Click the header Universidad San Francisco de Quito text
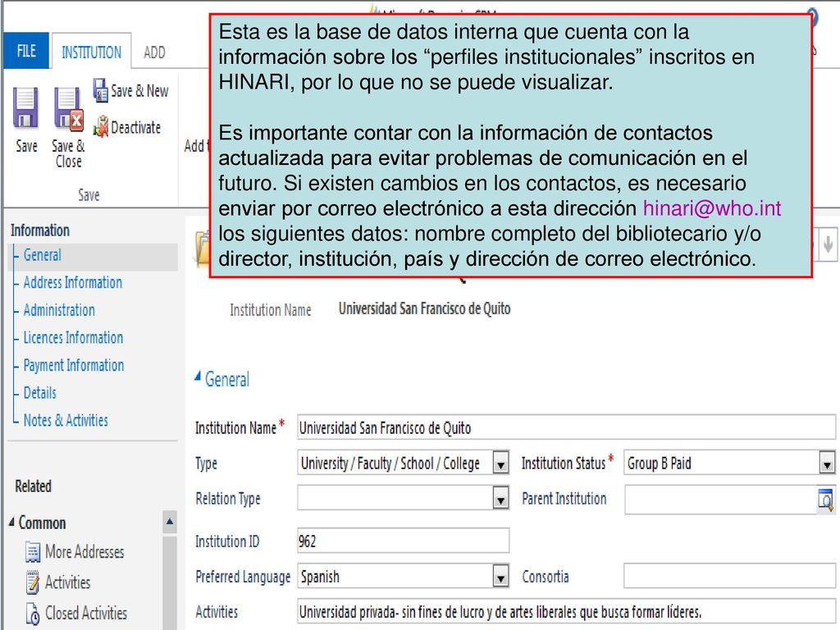 point(424,308)
